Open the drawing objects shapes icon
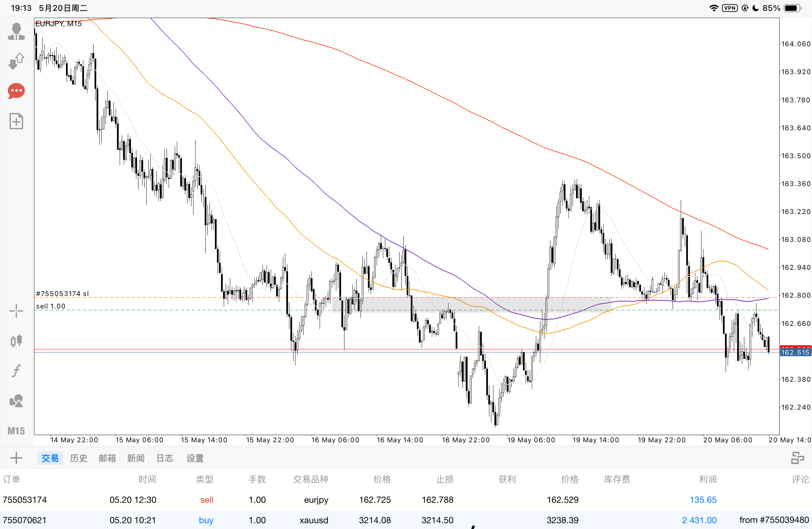This screenshot has height=529, width=812. (x=16, y=401)
